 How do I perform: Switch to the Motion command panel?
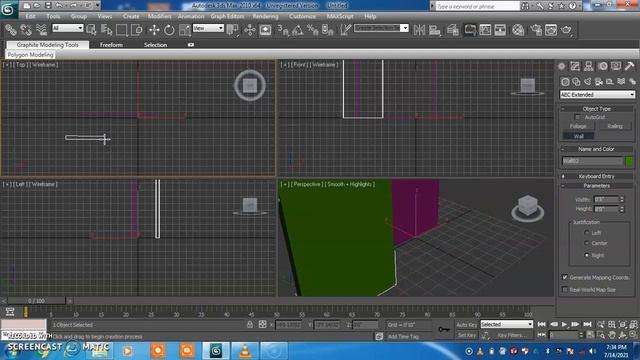click(602, 66)
